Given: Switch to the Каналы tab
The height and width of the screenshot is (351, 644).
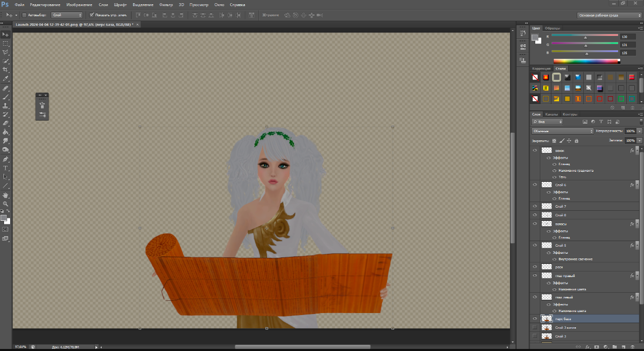Looking at the screenshot, I should point(551,114).
